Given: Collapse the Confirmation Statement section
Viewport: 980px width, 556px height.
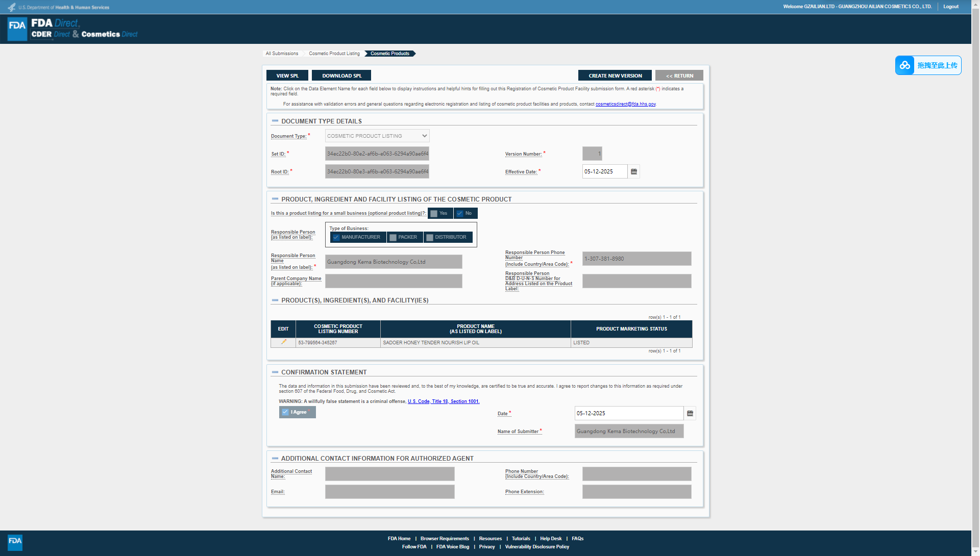Looking at the screenshot, I should click(x=275, y=372).
